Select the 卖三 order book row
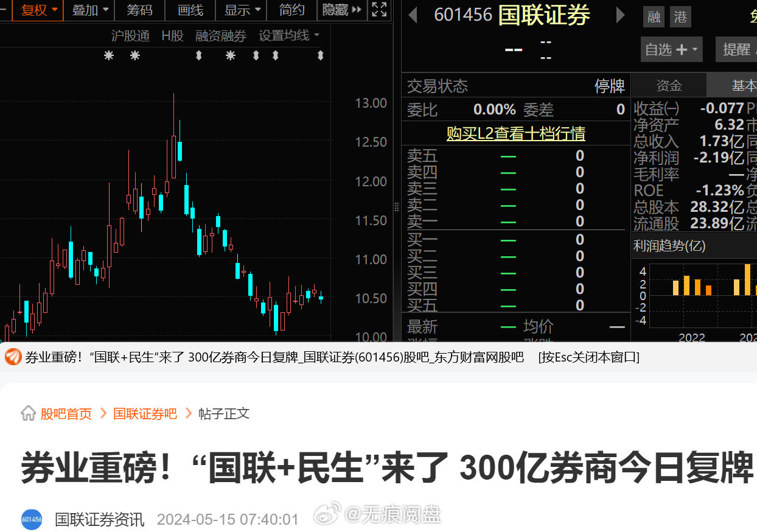This screenshot has height=532, width=757. (516, 189)
